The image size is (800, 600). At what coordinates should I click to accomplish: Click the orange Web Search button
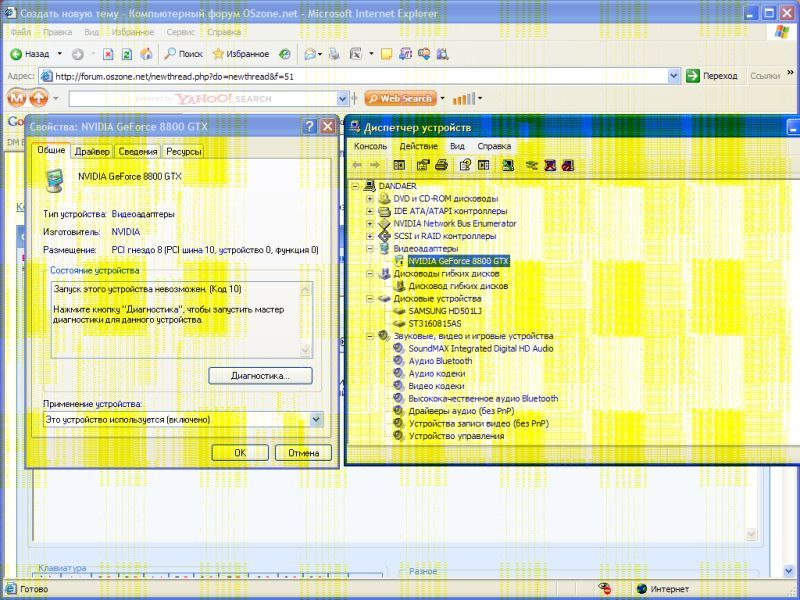tap(401, 98)
